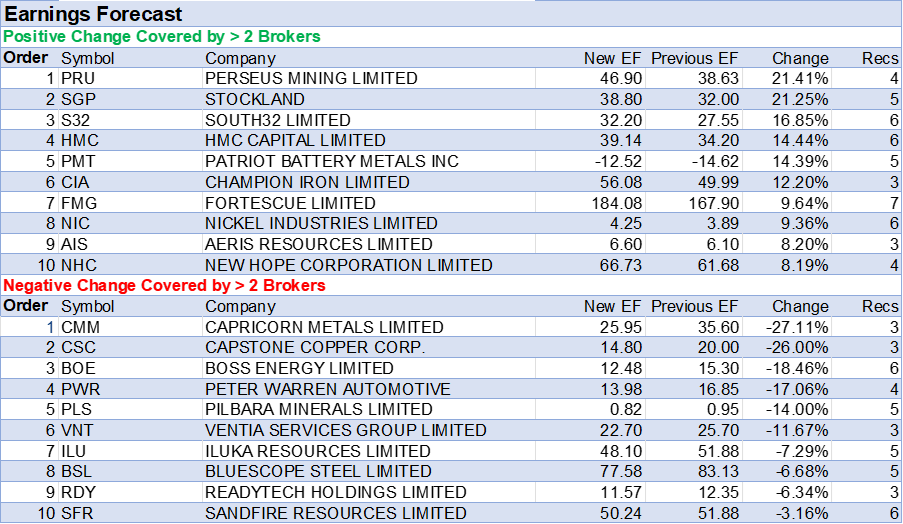Select the NIC symbol cell
The height and width of the screenshot is (524, 903).
tap(77, 224)
